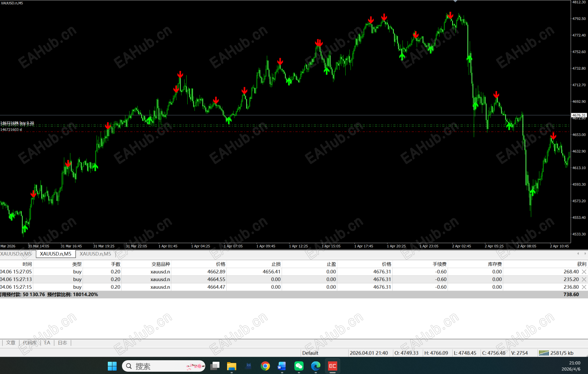Switch to the leftmost XAUUSD.n,M5 chart tab
Screen dimensions: 588x374
click(x=16, y=254)
